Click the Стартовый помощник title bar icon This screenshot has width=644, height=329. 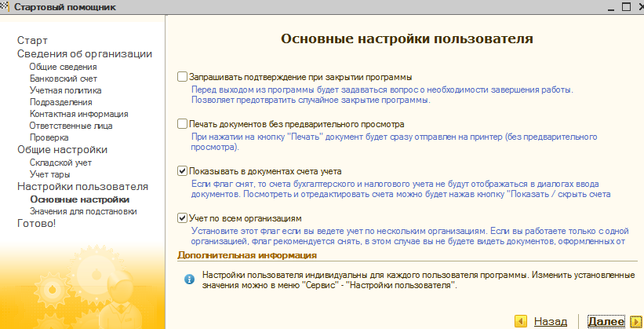tap(5, 7)
